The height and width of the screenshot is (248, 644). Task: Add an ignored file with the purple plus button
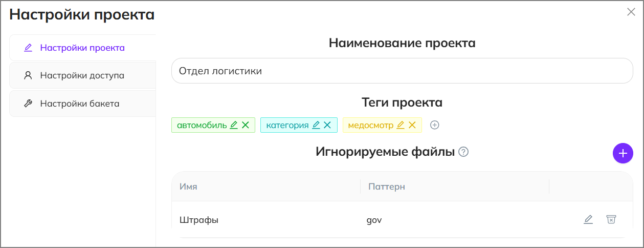tap(623, 153)
